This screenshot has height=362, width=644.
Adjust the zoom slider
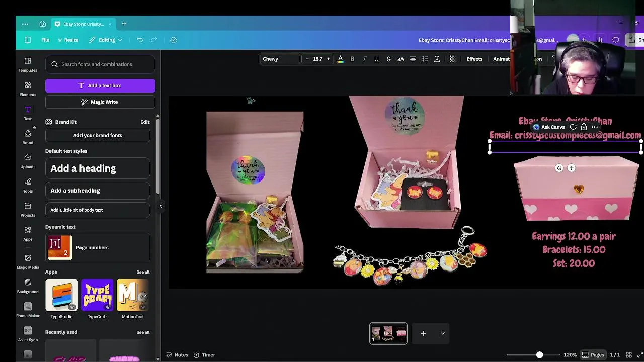(539, 355)
